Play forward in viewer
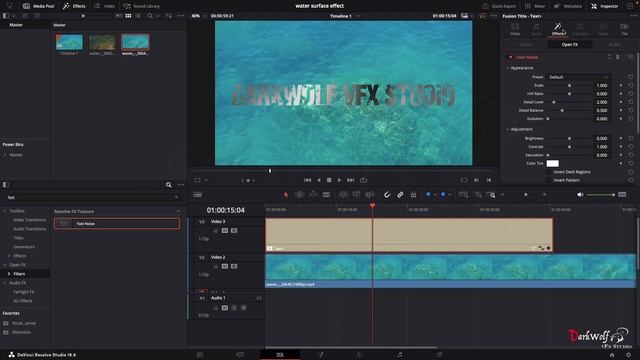The width and height of the screenshot is (640, 360). click(339, 180)
